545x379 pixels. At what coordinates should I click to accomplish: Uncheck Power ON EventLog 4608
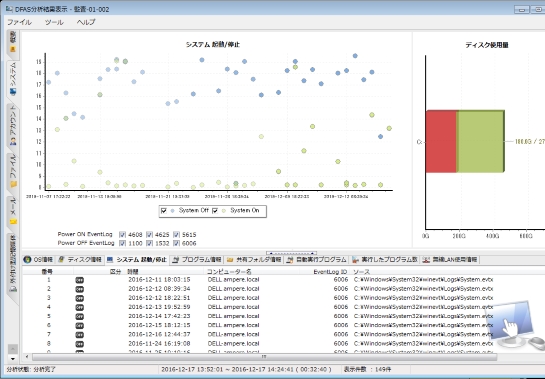point(122,235)
